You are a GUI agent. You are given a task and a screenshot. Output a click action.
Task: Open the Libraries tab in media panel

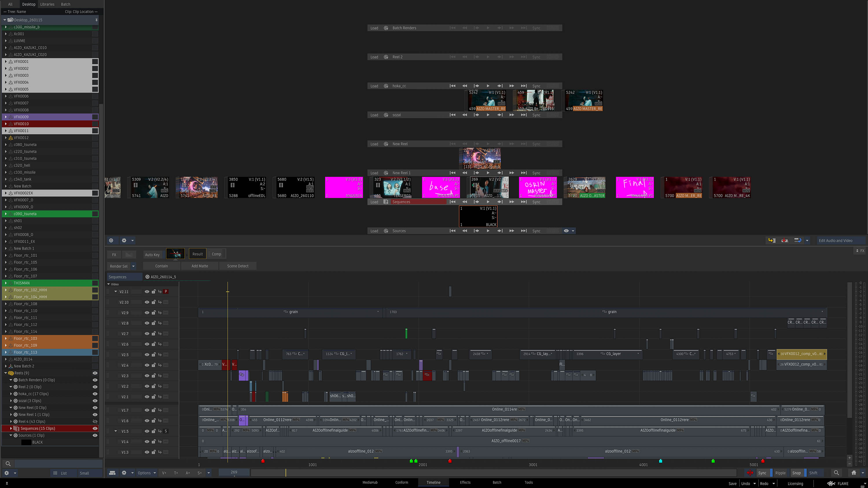click(47, 4)
